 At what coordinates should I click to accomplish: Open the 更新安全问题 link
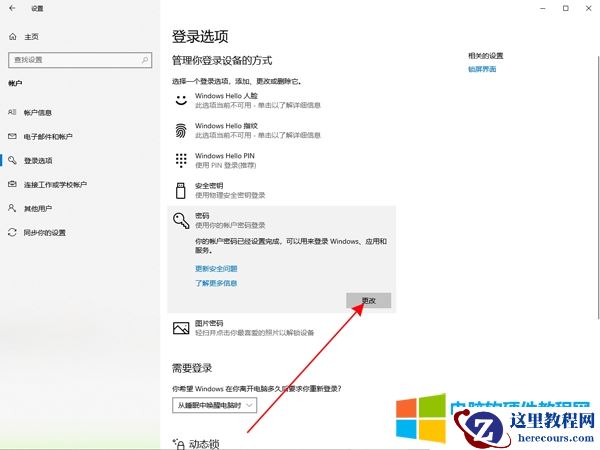[x=216, y=269]
